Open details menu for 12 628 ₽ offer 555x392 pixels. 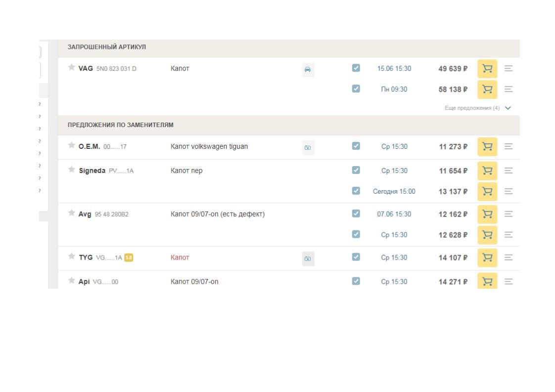coord(509,235)
